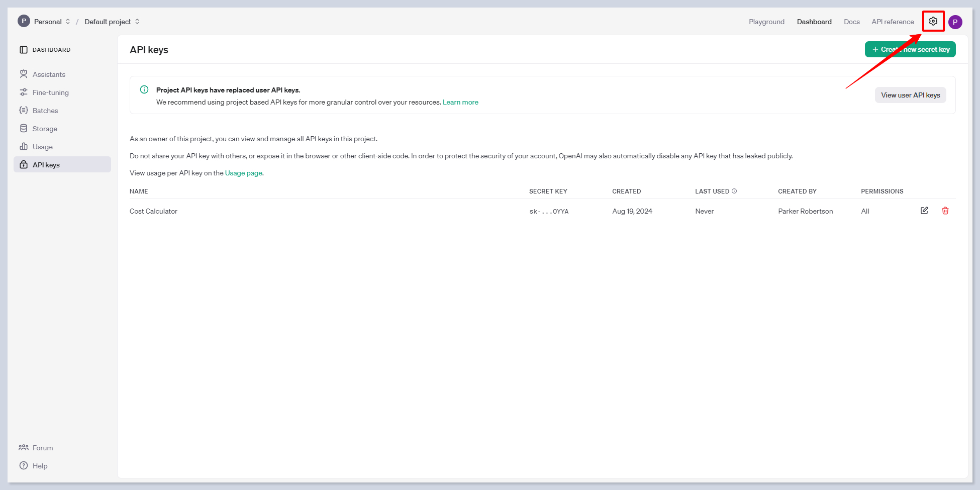Open API reference in the top nav

tap(893, 22)
